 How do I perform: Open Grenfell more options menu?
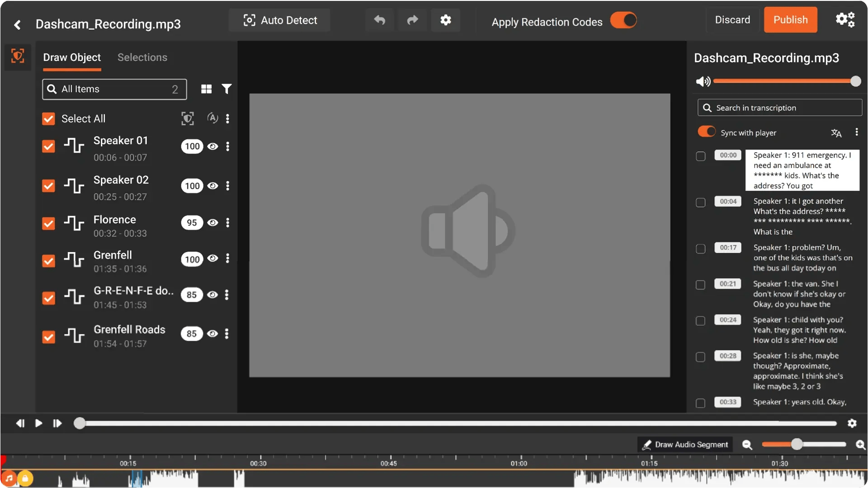[x=227, y=258]
